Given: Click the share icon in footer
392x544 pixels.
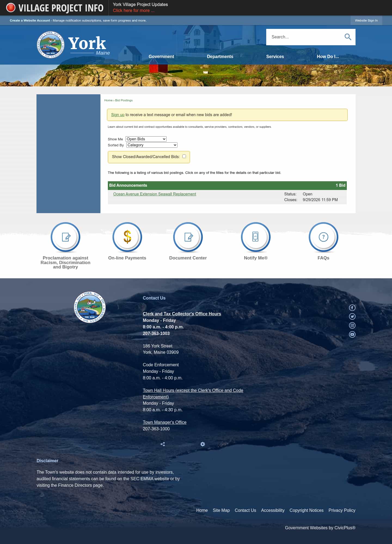Looking at the screenshot, I should pos(163,444).
